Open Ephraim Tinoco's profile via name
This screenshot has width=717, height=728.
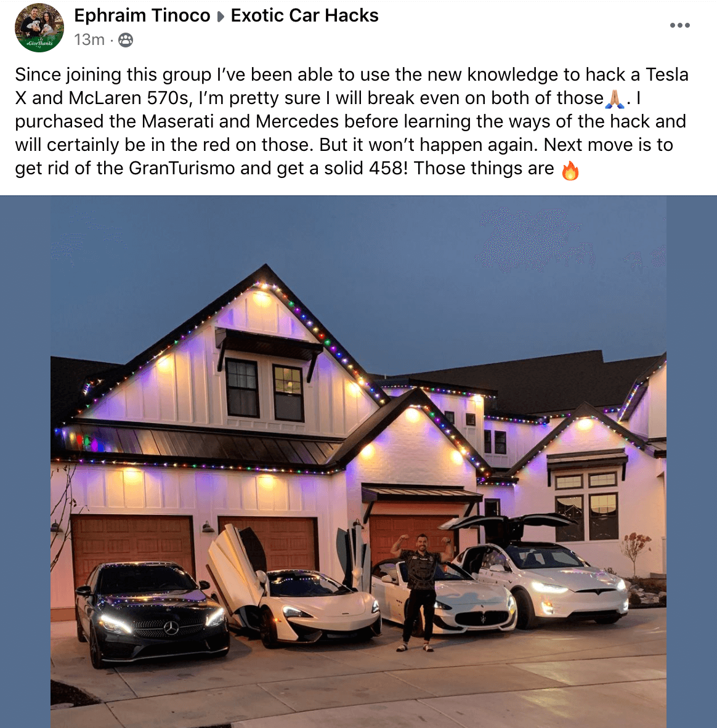pos(142,16)
